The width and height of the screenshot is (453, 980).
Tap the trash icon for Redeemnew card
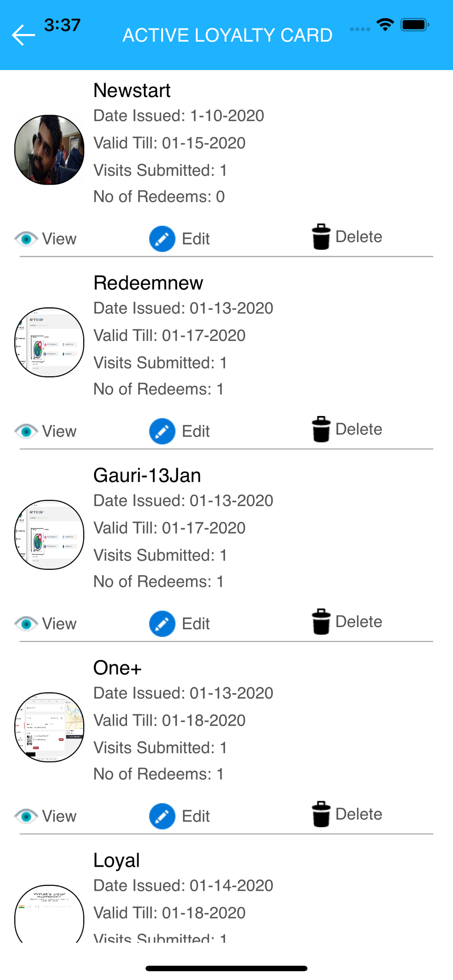[x=321, y=429]
